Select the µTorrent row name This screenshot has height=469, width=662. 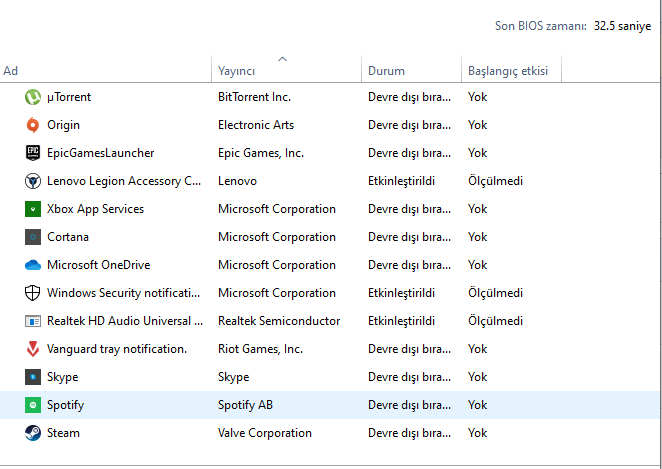69,97
